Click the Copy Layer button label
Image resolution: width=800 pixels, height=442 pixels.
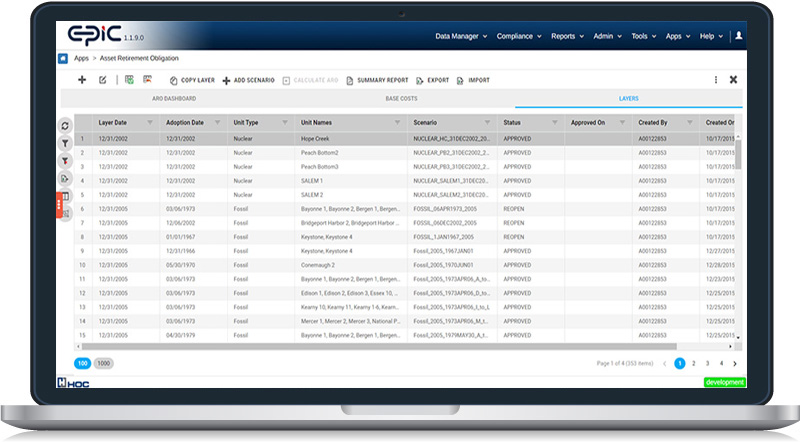pyautogui.click(x=198, y=81)
